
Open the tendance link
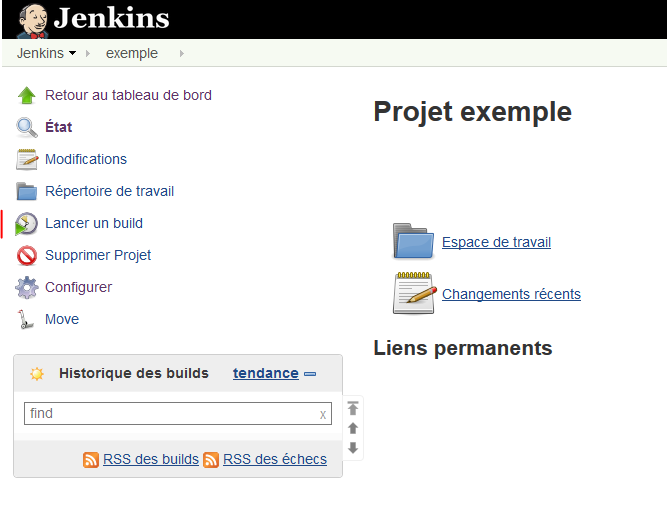(265, 373)
